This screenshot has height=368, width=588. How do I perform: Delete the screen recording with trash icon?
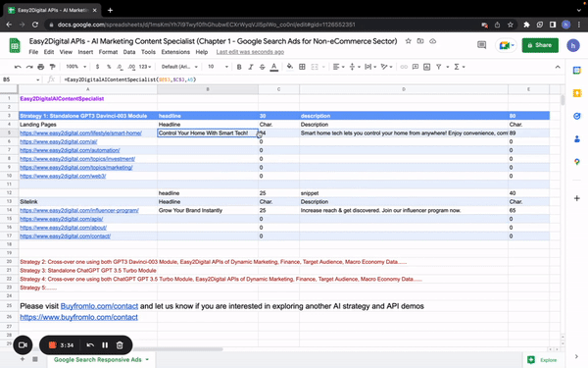(x=120, y=345)
